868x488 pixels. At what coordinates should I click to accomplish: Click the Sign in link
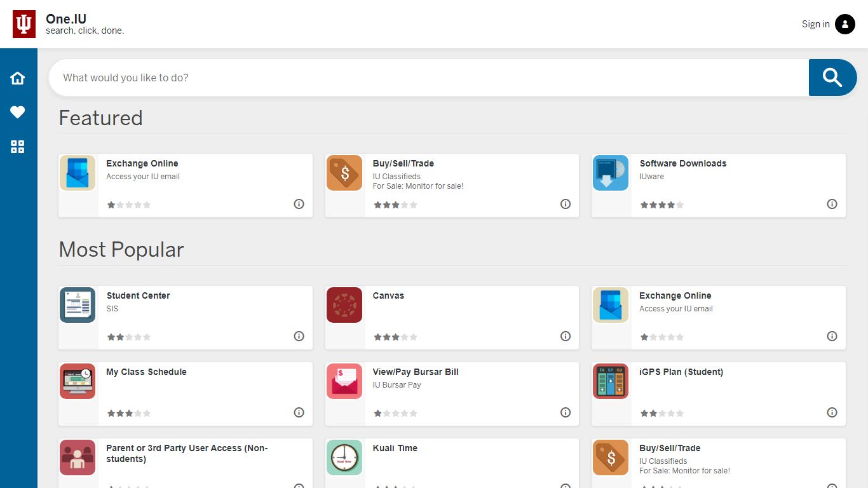click(816, 24)
